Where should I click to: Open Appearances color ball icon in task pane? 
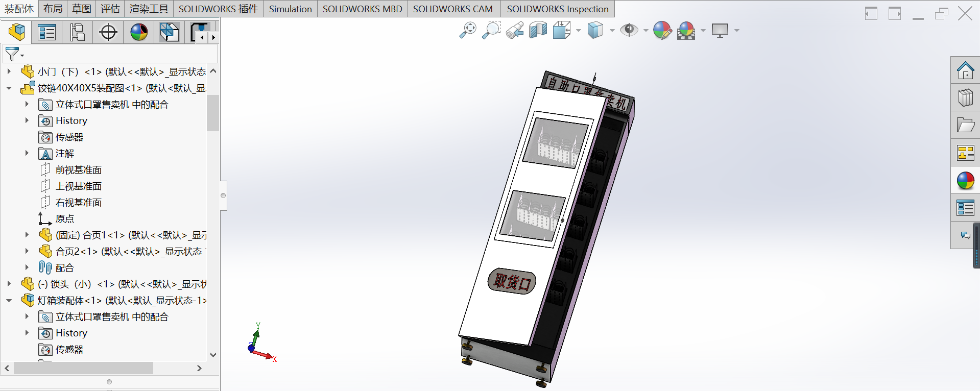(x=965, y=180)
